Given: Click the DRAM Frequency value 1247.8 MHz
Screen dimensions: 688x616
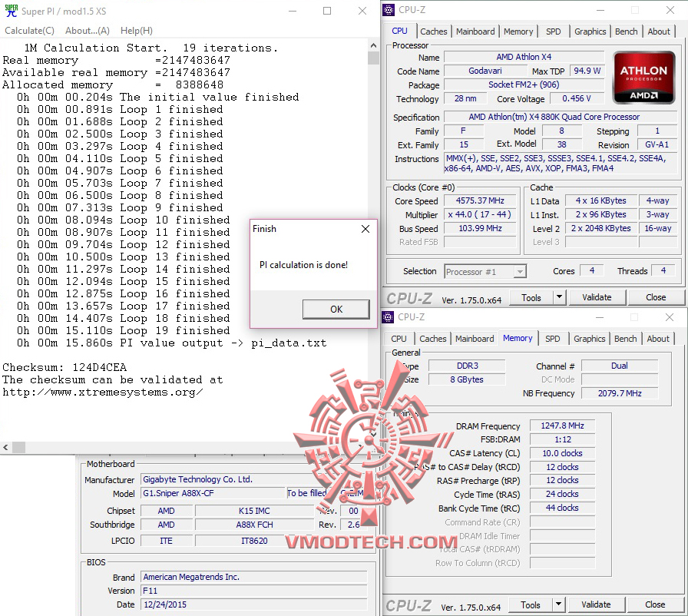Looking at the screenshot, I should pos(562,426).
